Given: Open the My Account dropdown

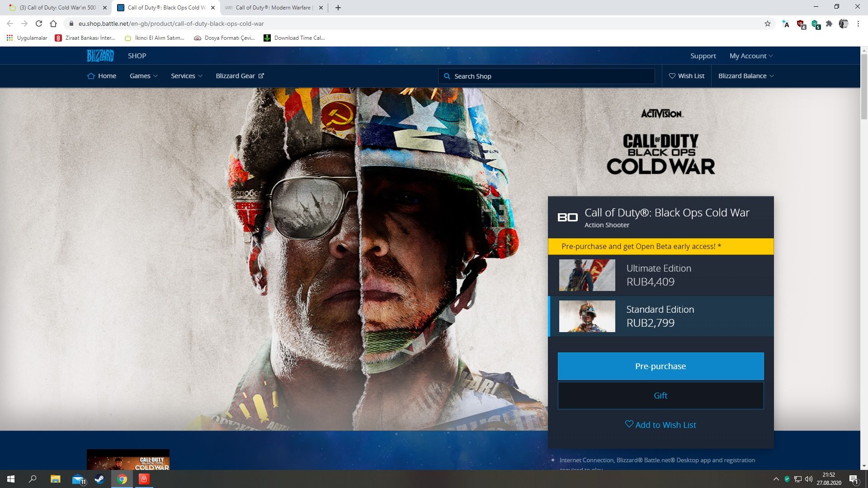Looking at the screenshot, I should (751, 56).
